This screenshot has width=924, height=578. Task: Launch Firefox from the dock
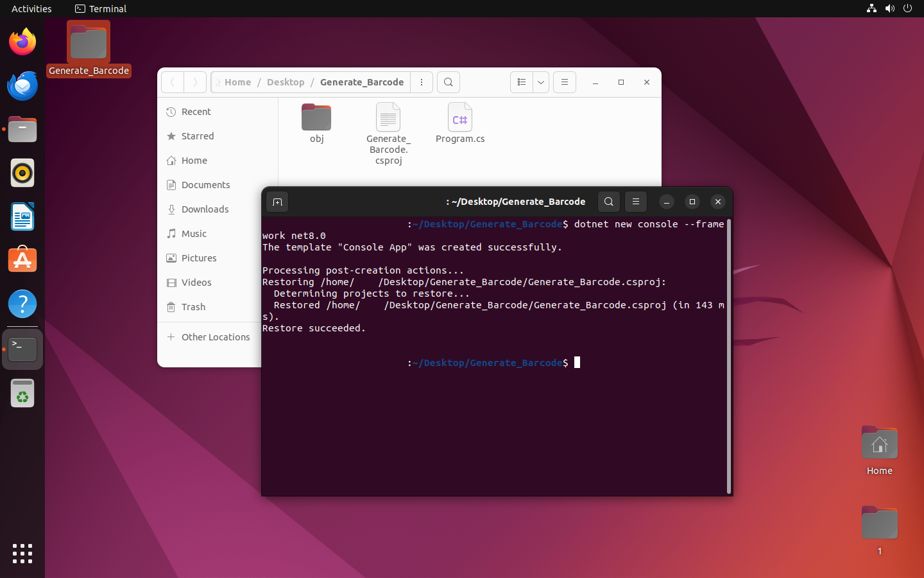22,42
